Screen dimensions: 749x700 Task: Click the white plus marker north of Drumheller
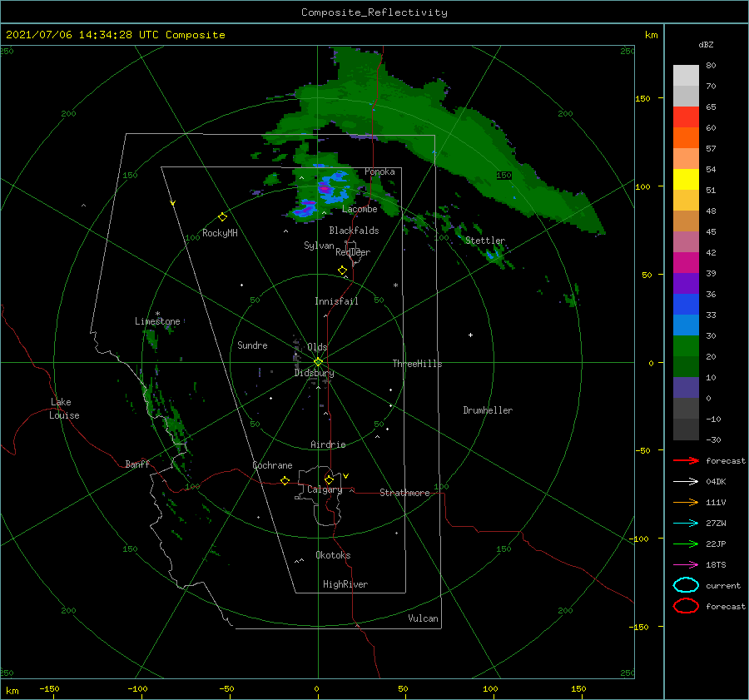click(x=470, y=335)
